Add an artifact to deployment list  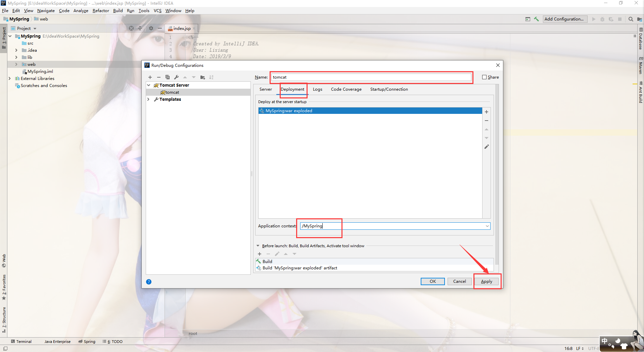487,112
